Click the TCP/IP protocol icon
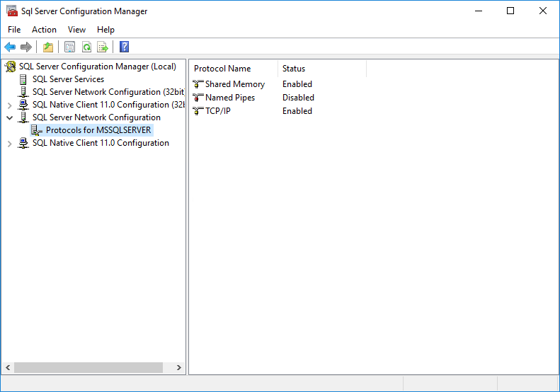560x392 pixels. [x=198, y=111]
